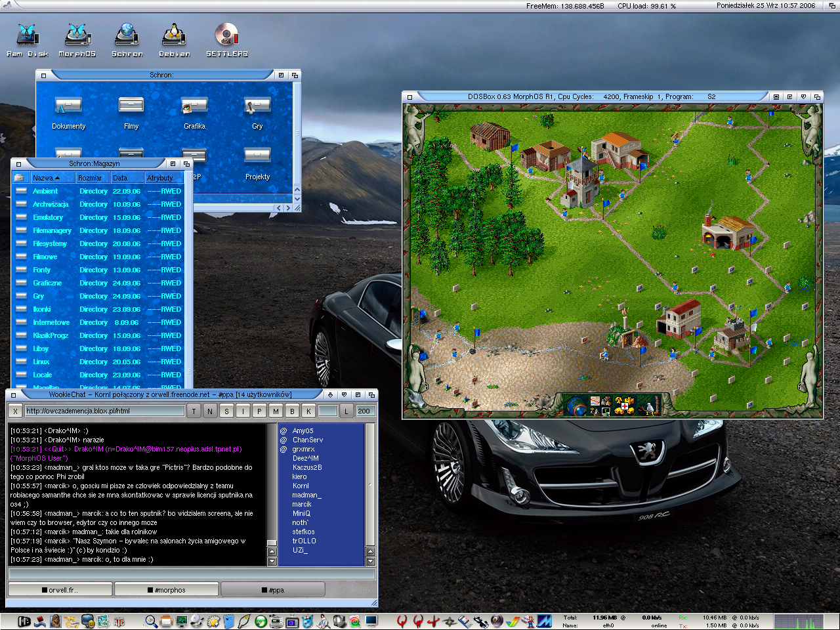Click the 200 user limit field

364,411
